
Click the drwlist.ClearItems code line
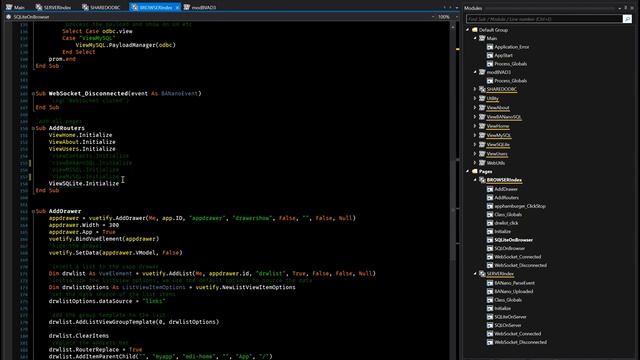tap(79, 336)
